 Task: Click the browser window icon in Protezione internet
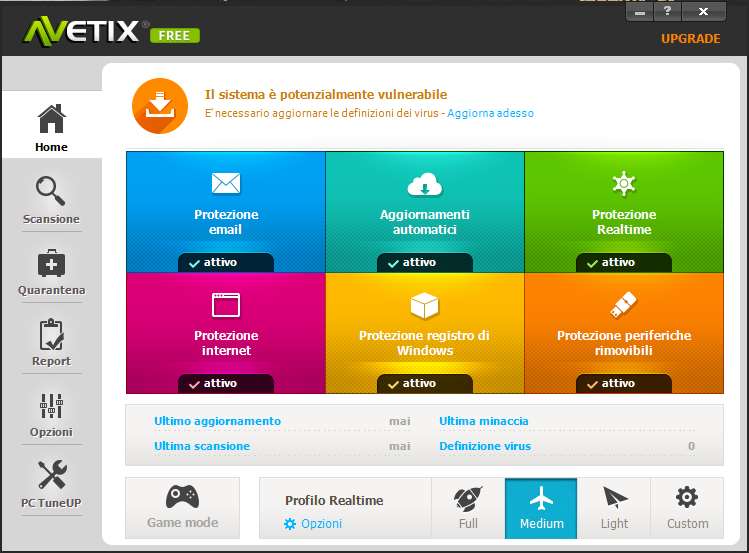click(226, 305)
